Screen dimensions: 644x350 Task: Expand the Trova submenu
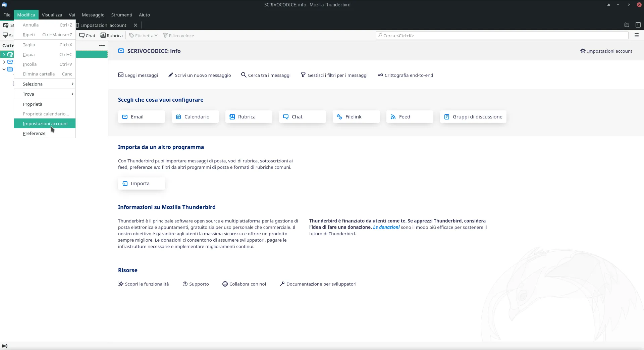point(45,94)
